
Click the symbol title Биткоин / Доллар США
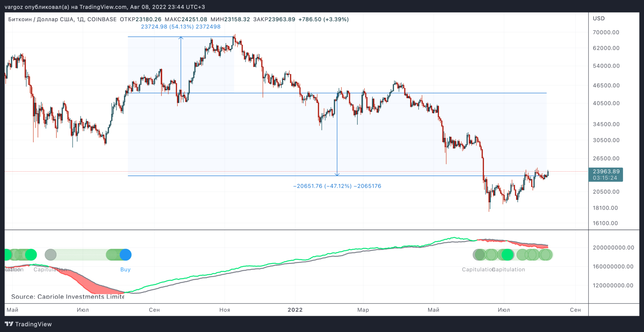click(x=41, y=19)
